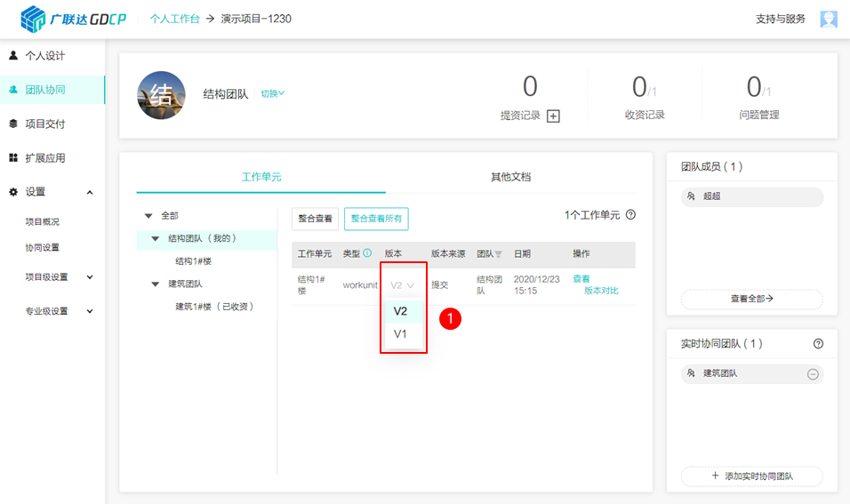Click the 版本来源 column header

(448, 253)
